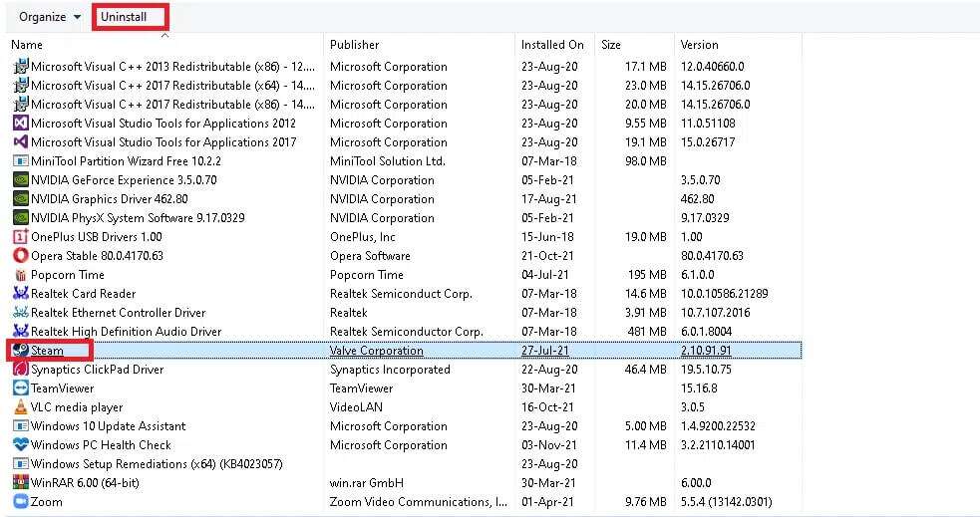Click the 27-Jul-21 install date cell
This screenshot has height=517, width=980.
[547, 351]
